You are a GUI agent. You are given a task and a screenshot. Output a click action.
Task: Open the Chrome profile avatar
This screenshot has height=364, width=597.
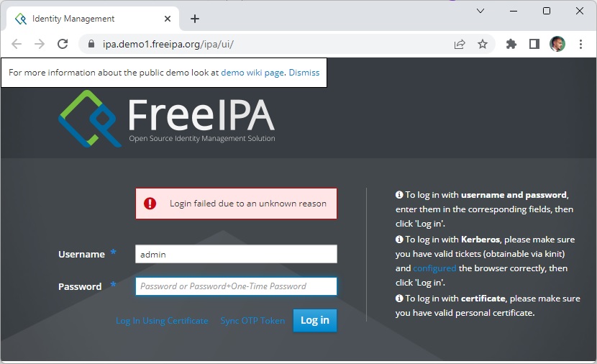tap(557, 44)
